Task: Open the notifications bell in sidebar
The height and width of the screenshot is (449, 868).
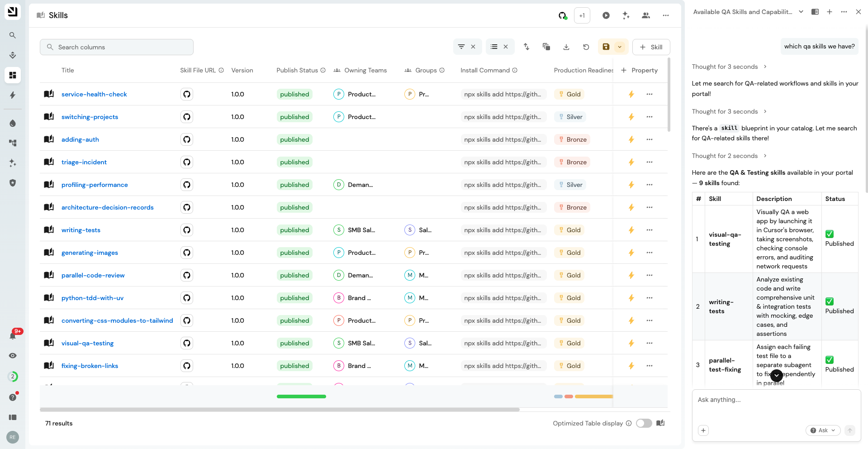Action: [13, 336]
